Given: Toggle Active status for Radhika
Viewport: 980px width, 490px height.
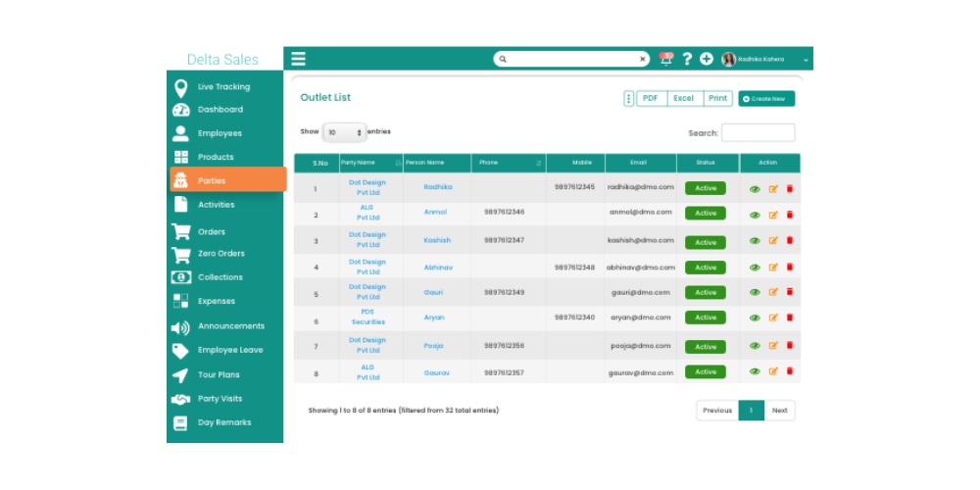Looking at the screenshot, I should (x=706, y=188).
